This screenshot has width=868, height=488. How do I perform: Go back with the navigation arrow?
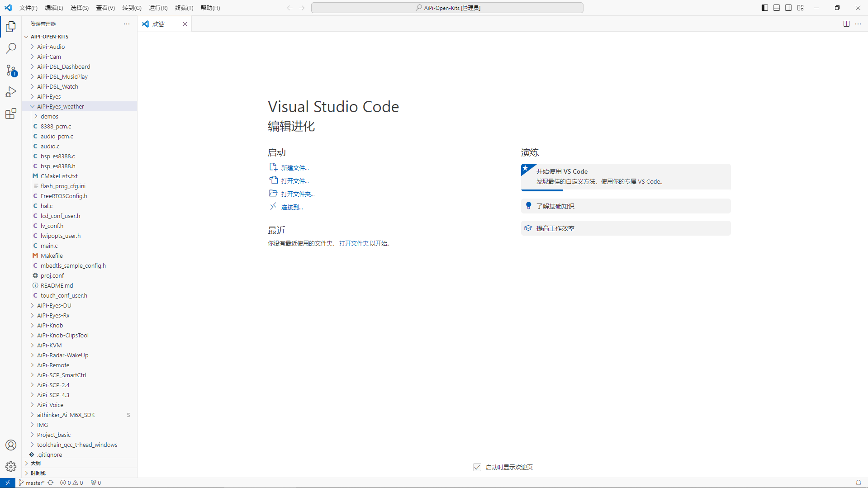(290, 8)
